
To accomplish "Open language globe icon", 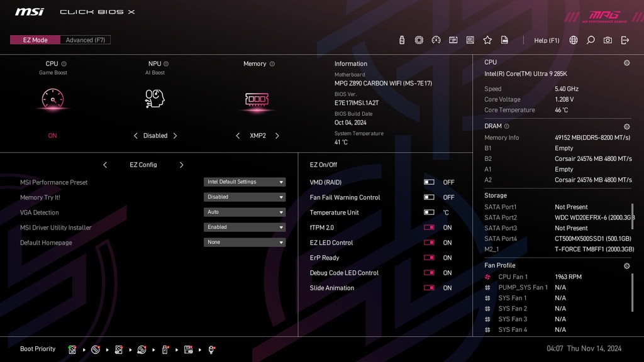I will click(574, 40).
